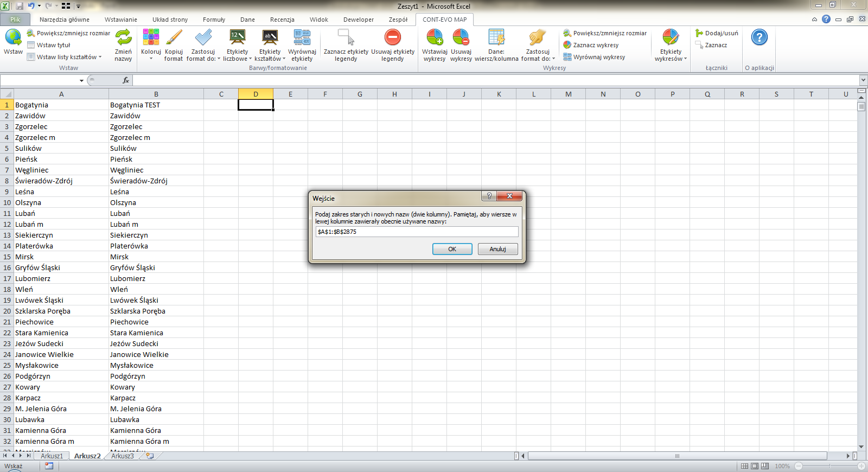Click Wstawiaj wykresy pie icon
The width and height of the screenshot is (868, 472).
tap(435, 37)
